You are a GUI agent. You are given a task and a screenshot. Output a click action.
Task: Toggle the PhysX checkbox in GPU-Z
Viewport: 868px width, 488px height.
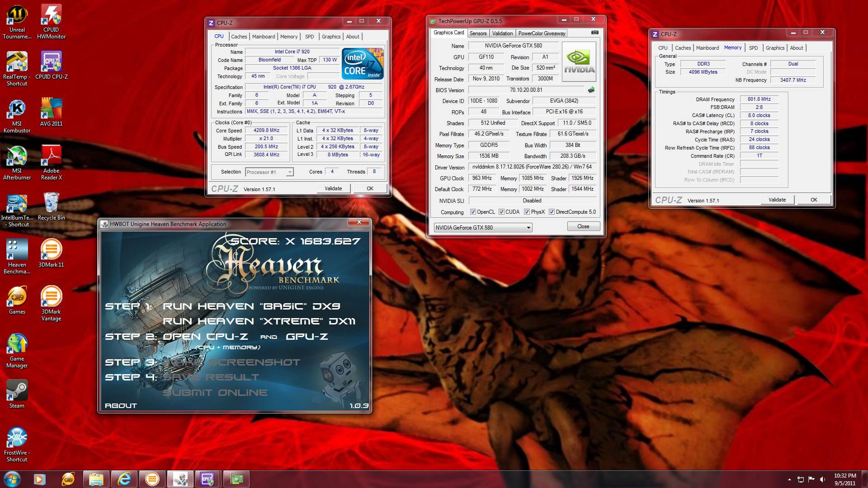tap(527, 212)
